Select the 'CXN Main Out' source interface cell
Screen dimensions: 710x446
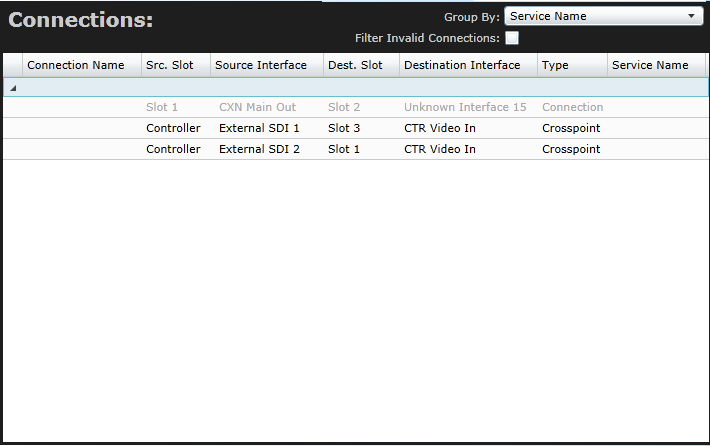pos(258,107)
